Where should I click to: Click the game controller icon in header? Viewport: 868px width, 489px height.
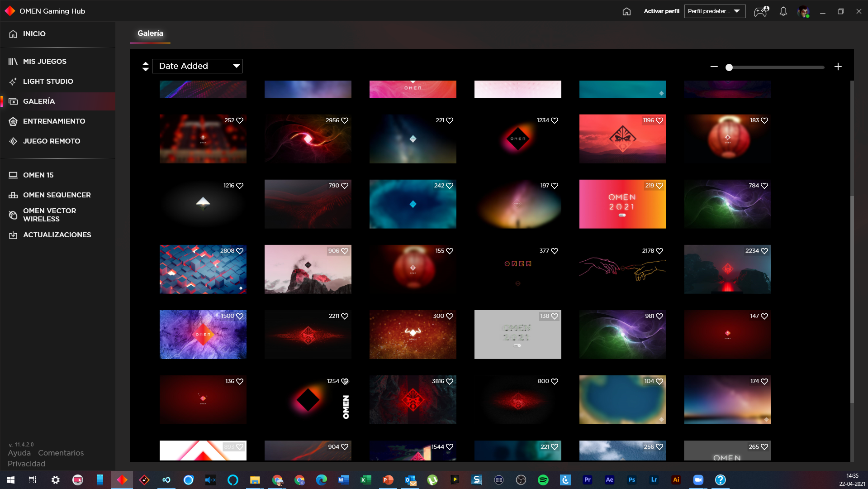pyautogui.click(x=761, y=11)
